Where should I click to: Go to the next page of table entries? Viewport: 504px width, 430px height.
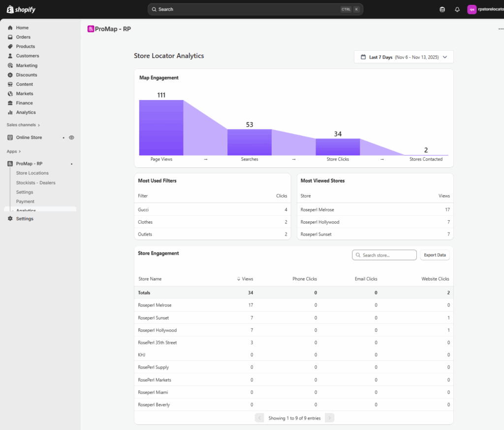coord(329,418)
